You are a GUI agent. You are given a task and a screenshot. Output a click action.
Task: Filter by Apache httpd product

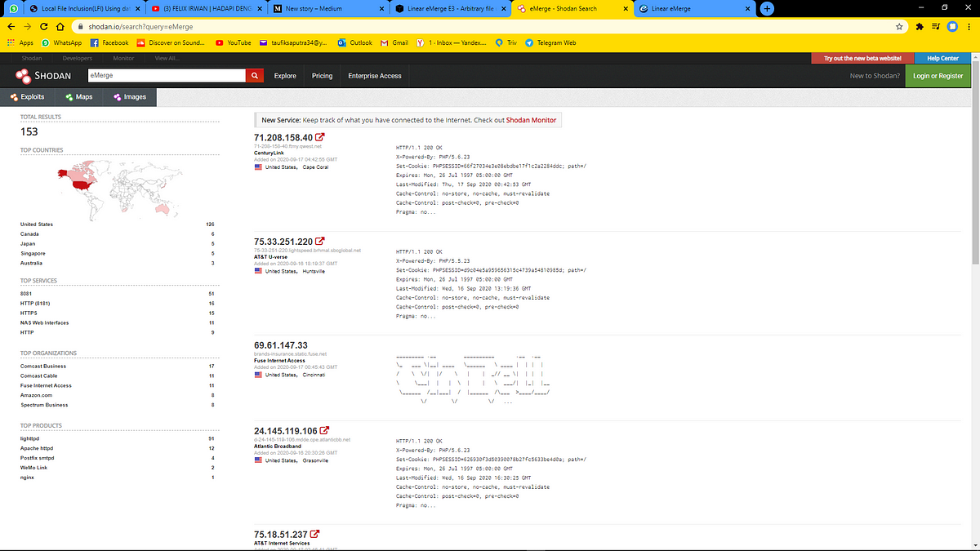[x=36, y=448]
